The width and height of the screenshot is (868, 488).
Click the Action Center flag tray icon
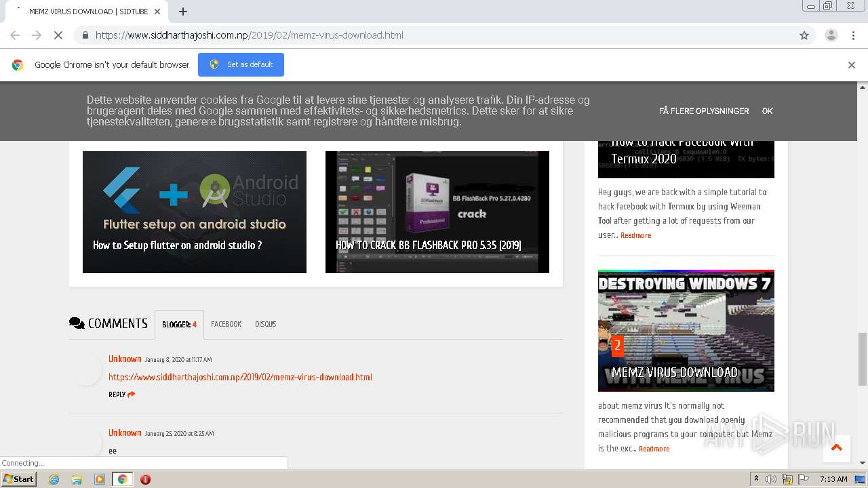[803, 479]
